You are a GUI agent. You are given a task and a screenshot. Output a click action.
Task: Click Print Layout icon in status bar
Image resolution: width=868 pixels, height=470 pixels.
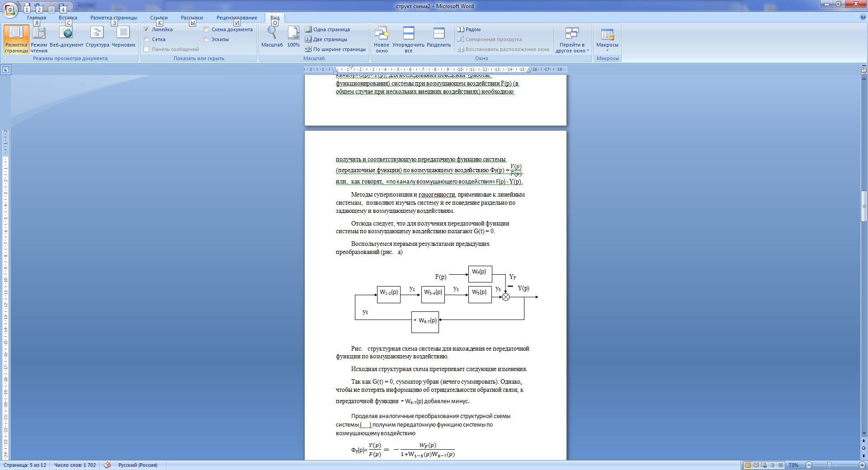tap(748, 465)
